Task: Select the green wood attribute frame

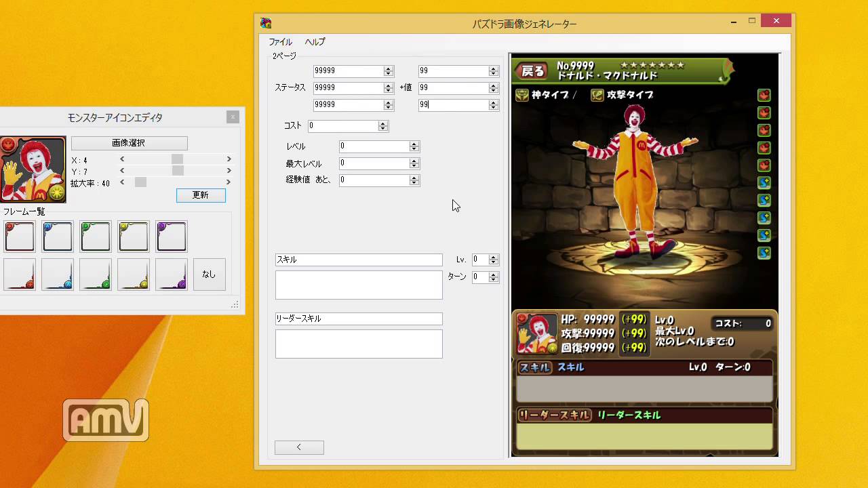Action: pyautogui.click(x=96, y=237)
